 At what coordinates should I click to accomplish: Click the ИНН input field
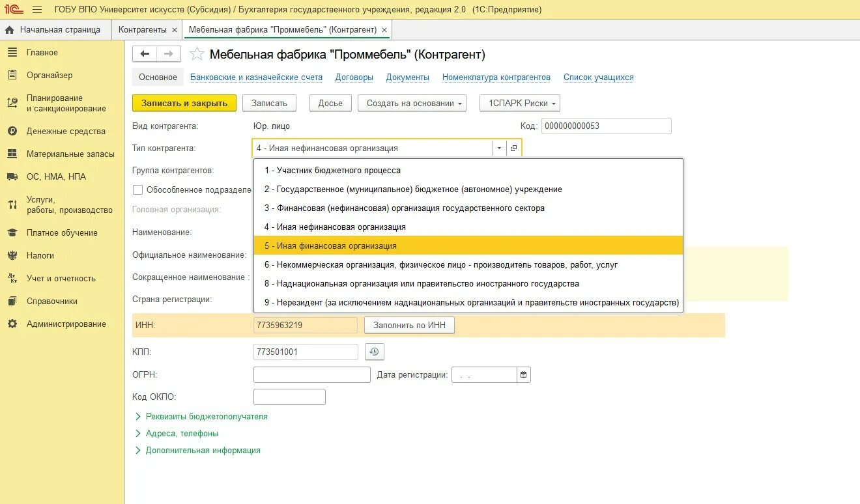click(306, 325)
